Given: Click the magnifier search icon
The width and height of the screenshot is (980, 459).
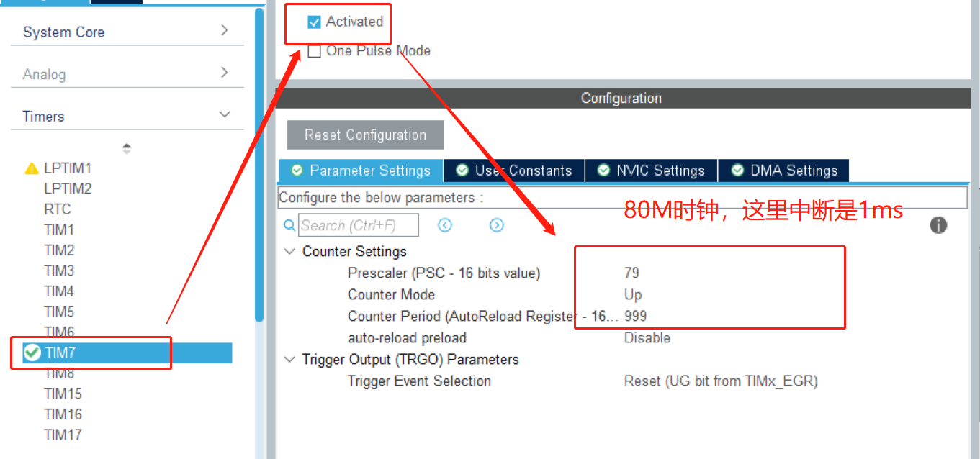Looking at the screenshot, I should pos(289,226).
